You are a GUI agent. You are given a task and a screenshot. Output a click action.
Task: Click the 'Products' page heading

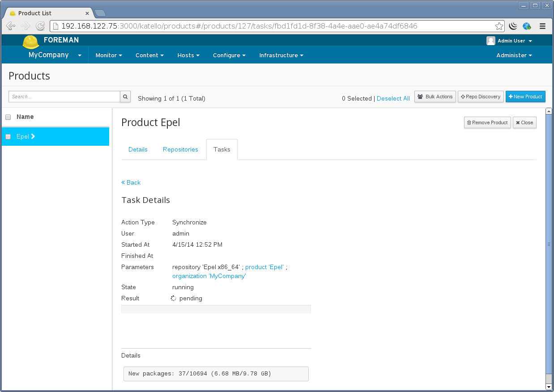[30, 76]
